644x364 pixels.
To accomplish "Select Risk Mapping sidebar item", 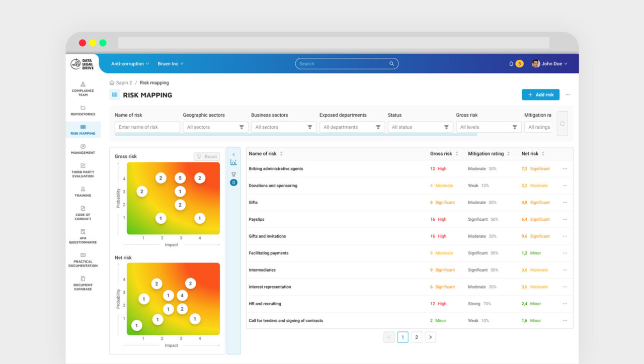I will click(x=83, y=130).
